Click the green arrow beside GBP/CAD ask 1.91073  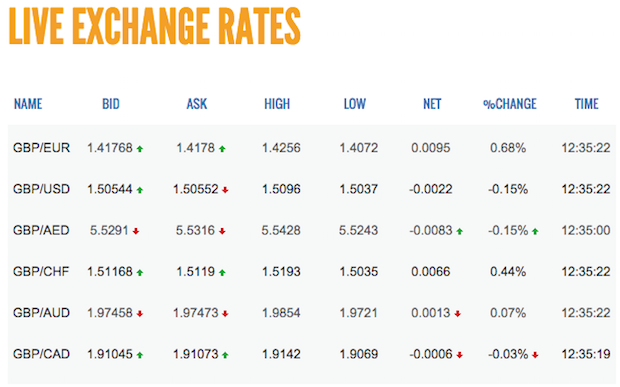click(225, 355)
